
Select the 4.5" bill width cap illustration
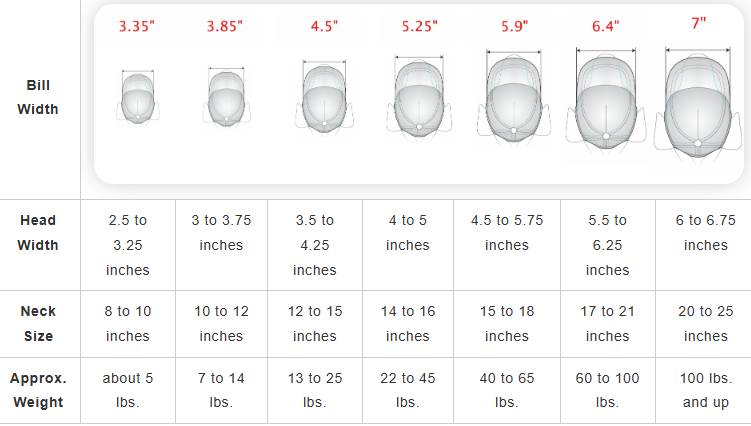[324, 96]
